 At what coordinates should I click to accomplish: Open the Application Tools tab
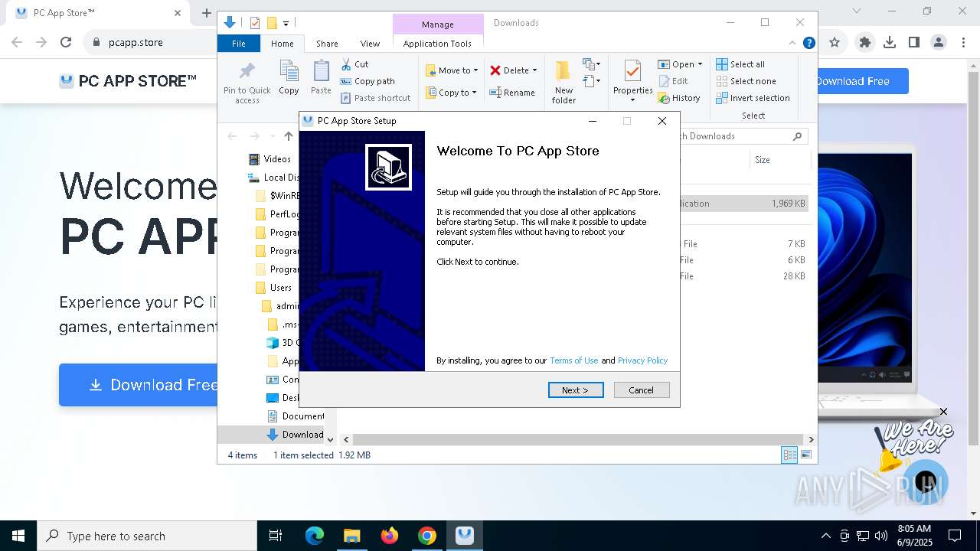[x=437, y=44]
